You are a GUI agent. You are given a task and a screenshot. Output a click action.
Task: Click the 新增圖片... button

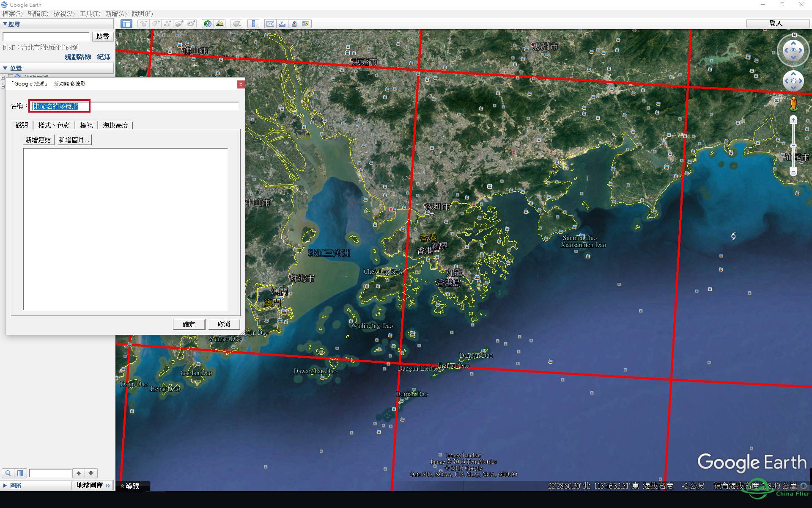pyautogui.click(x=74, y=140)
